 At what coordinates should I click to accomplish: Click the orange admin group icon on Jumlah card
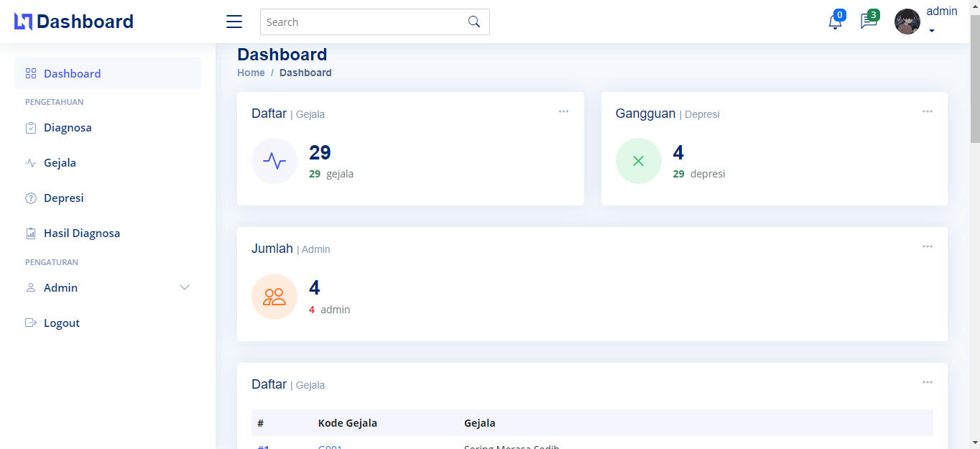(x=274, y=296)
